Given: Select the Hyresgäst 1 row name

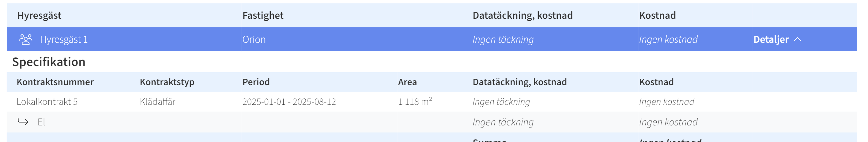Looking at the screenshot, I should pyautogui.click(x=64, y=40).
